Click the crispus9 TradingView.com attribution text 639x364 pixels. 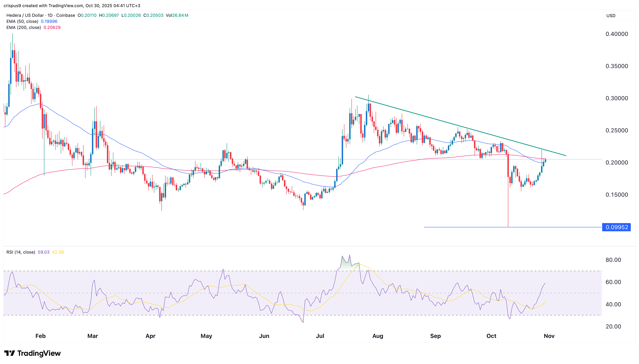72,6
